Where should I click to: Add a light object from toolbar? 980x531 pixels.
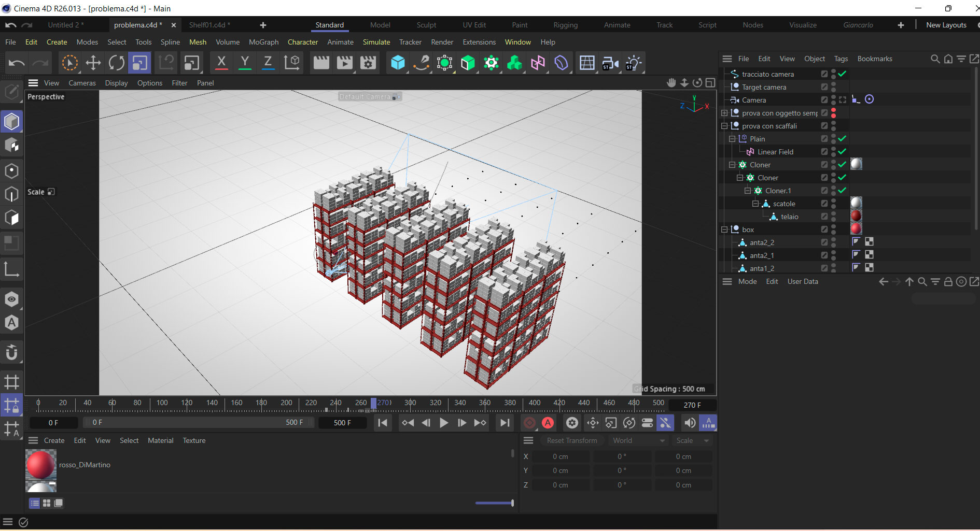[x=634, y=63]
